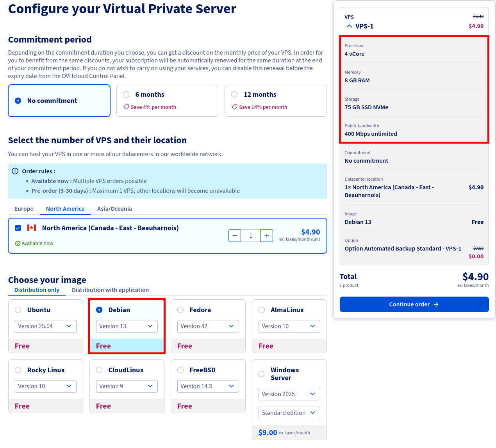This screenshot has height=448, width=496.
Task: Click the Canada flag icon
Action: click(x=32, y=228)
